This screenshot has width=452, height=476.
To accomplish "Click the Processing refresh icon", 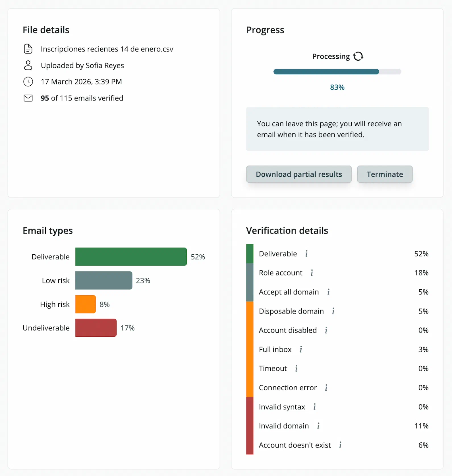I will tap(358, 56).
